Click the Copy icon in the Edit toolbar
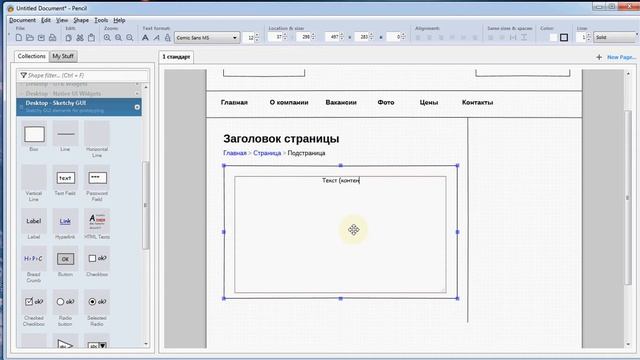 (x=69, y=38)
